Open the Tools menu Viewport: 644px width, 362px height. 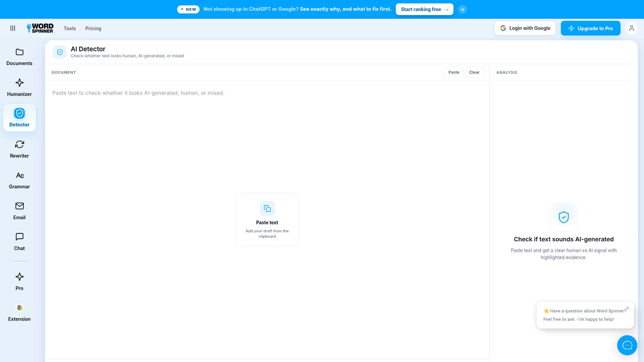(70, 29)
